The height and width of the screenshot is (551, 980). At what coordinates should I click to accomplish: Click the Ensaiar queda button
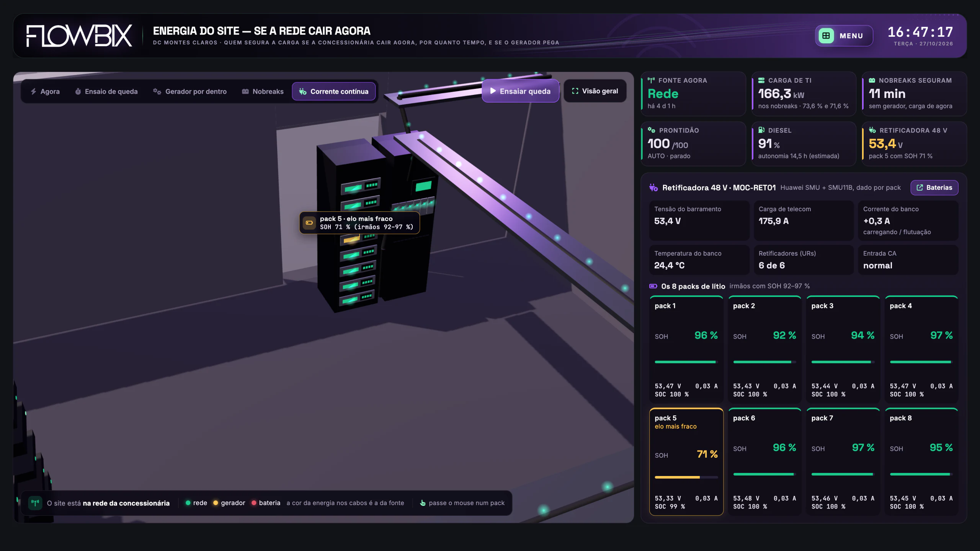[x=520, y=91]
